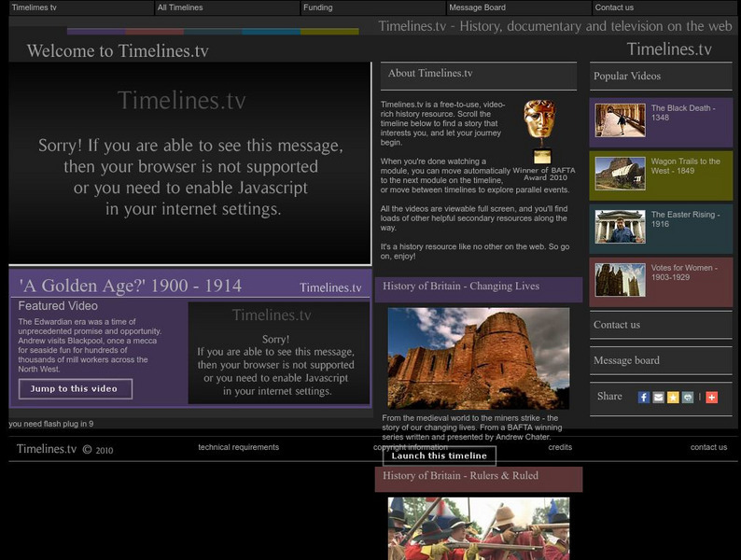Open the technical requirements footer link
741x560 pixels.
click(239, 447)
